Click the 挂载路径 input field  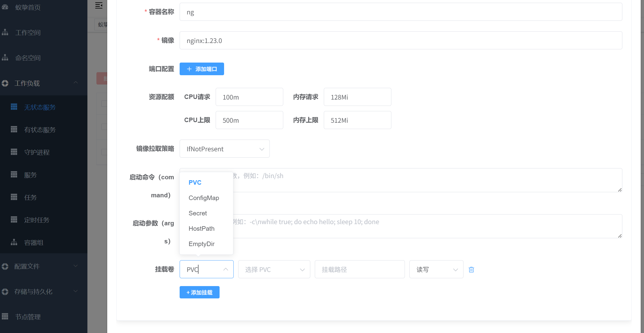(360, 270)
